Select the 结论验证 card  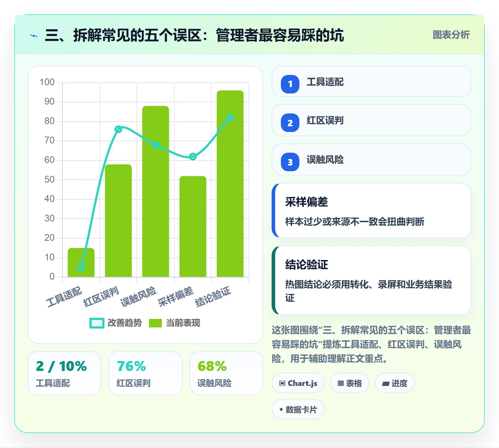pos(371,280)
